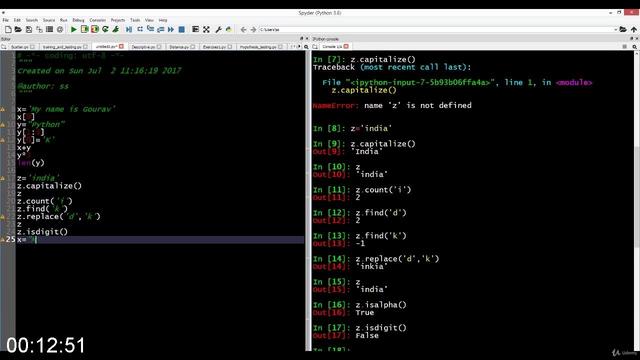Click the Run current cell icon
This screenshot has width=640, height=360.
coord(84,29)
